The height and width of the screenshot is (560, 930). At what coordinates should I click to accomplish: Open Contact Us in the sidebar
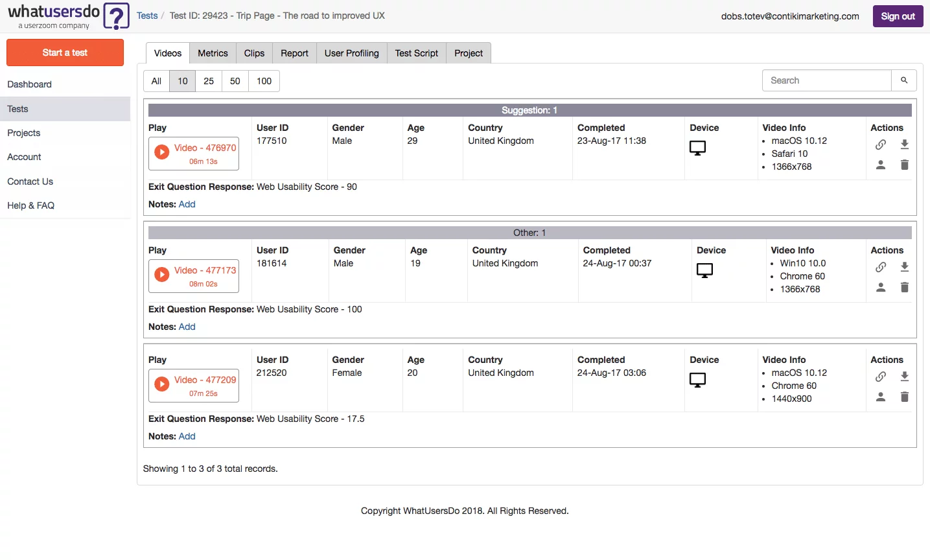pos(65,181)
